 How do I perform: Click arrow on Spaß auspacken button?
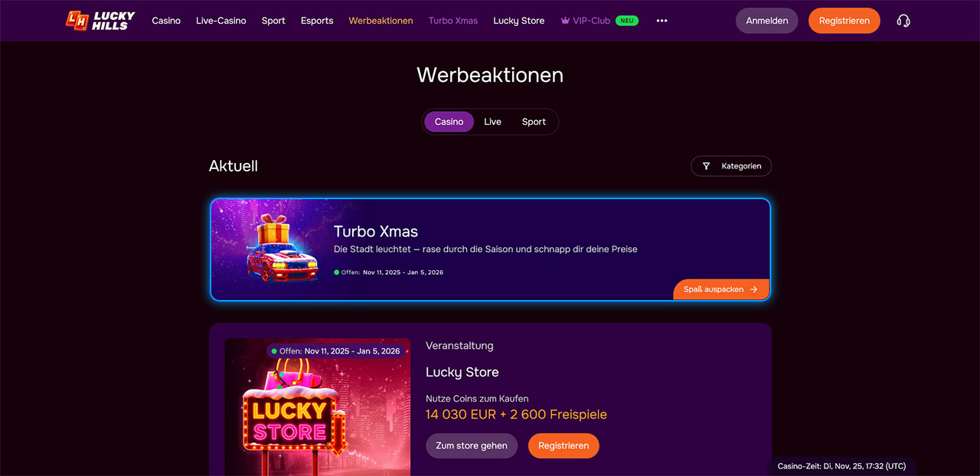754,289
